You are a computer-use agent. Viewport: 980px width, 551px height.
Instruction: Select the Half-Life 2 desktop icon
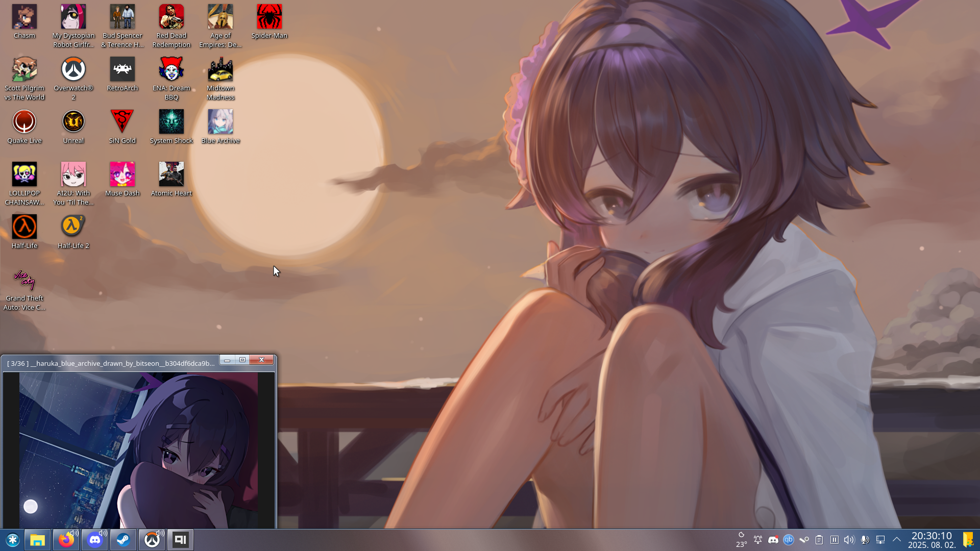[73, 232]
